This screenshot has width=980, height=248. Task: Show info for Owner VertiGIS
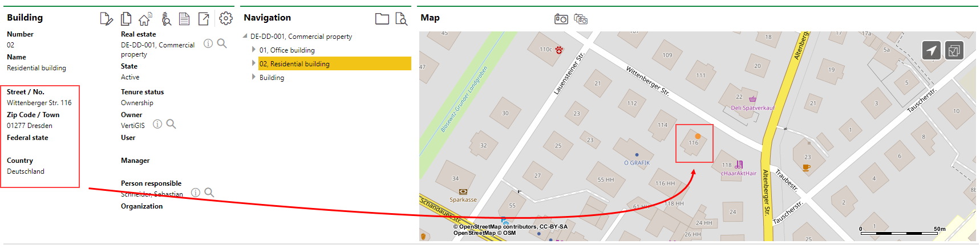coord(157,124)
